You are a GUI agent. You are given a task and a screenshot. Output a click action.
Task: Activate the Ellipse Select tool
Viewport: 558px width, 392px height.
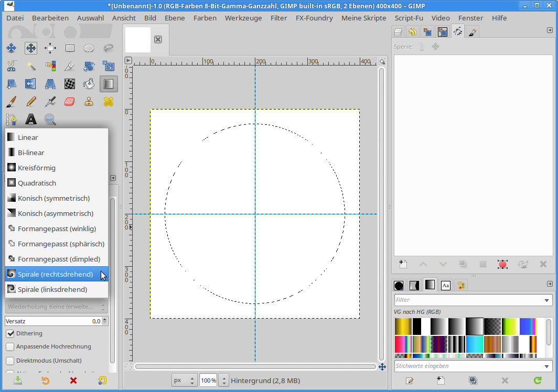(x=89, y=48)
